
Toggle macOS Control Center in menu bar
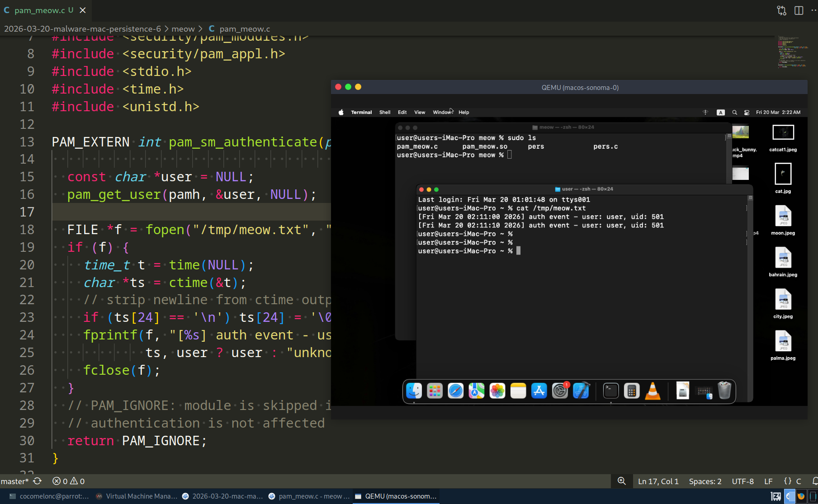(747, 113)
